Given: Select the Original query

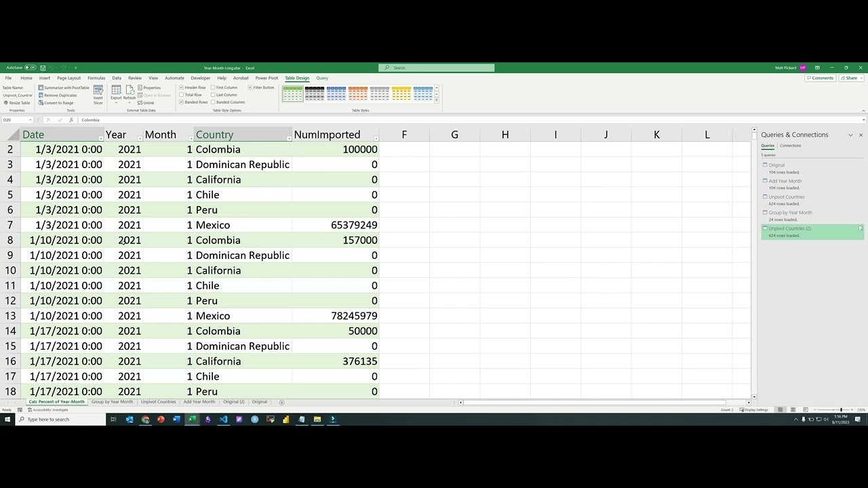Looking at the screenshot, I should [x=812, y=168].
